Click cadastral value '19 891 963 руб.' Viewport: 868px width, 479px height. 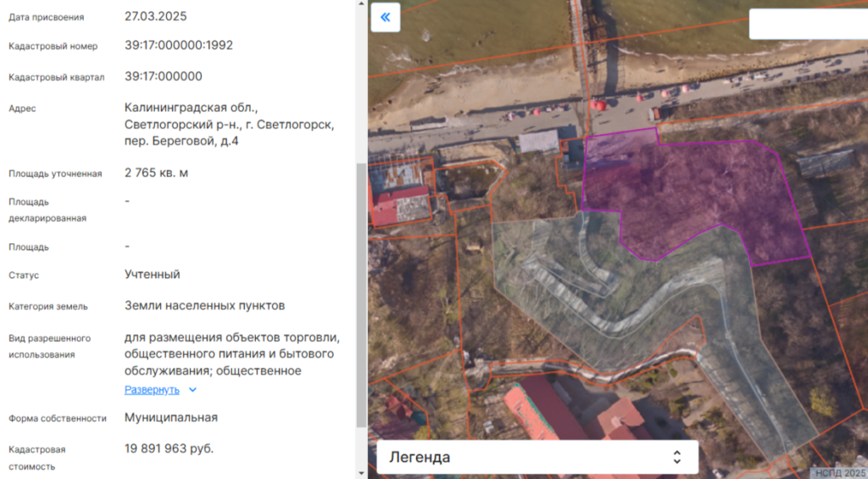[169, 448]
